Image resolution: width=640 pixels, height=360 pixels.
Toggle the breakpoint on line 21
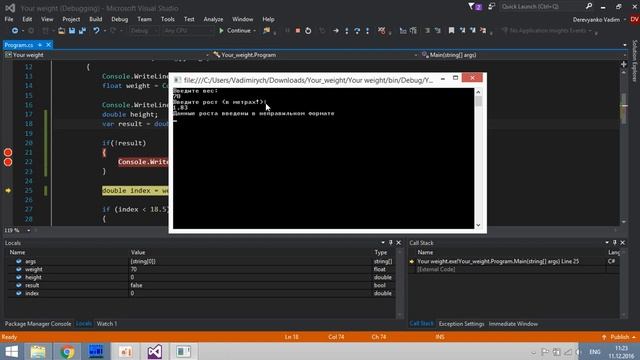pyautogui.click(x=8, y=153)
